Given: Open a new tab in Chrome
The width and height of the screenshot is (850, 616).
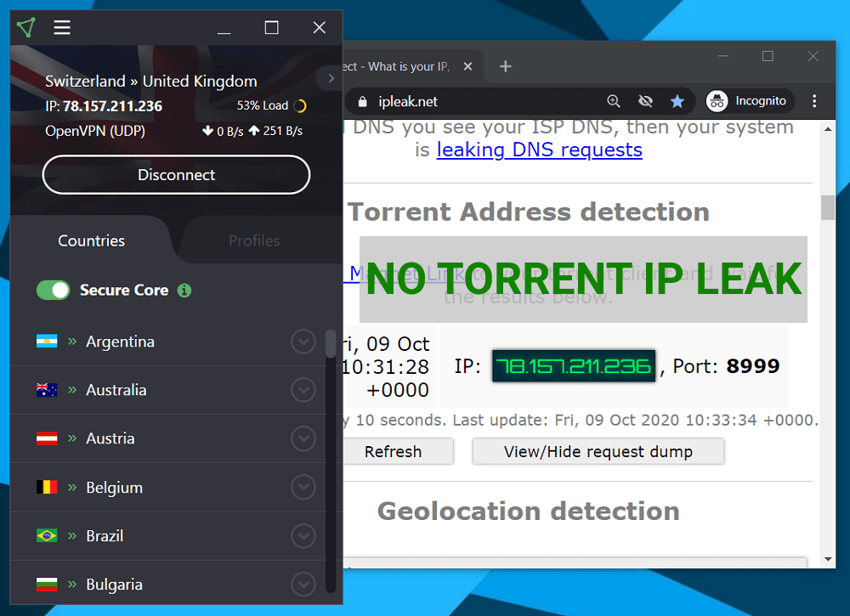Looking at the screenshot, I should click(x=505, y=66).
